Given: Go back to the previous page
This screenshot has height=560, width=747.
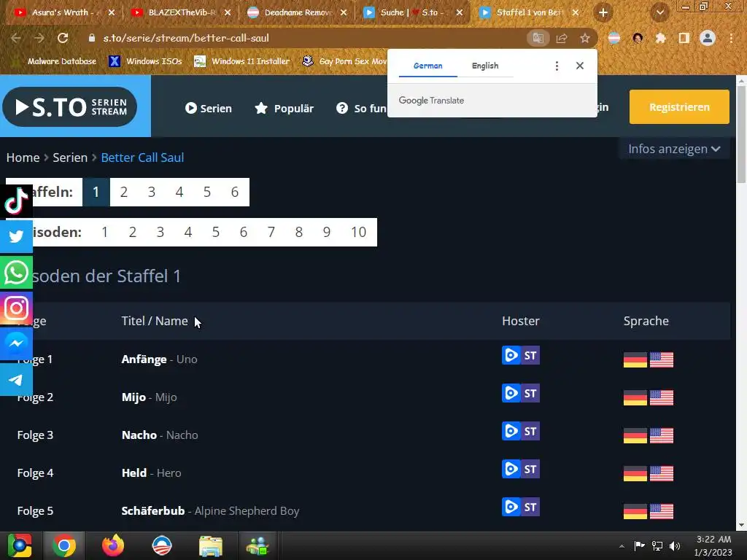Looking at the screenshot, I should click(x=16, y=38).
